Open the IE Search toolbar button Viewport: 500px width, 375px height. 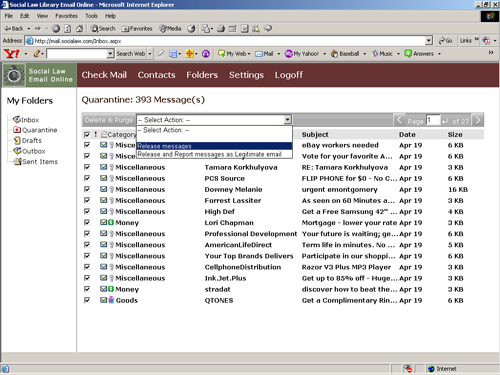[x=103, y=29]
